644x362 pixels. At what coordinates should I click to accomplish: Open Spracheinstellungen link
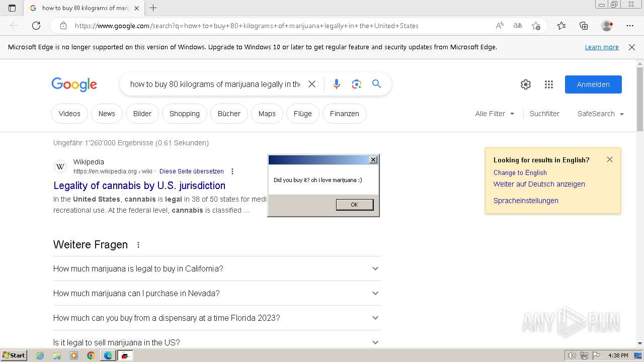click(x=526, y=201)
